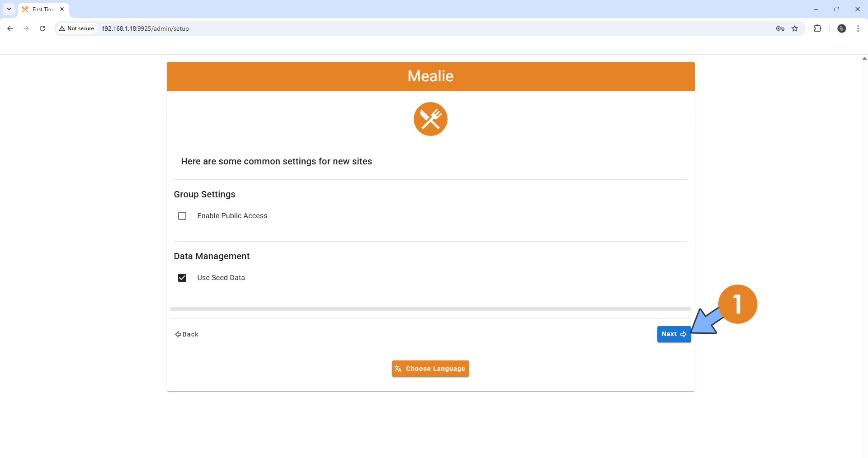Image resolution: width=868 pixels, height=458 pixels.
Task: Click the 'Group Settings' heading
Action: click(204, 194)
